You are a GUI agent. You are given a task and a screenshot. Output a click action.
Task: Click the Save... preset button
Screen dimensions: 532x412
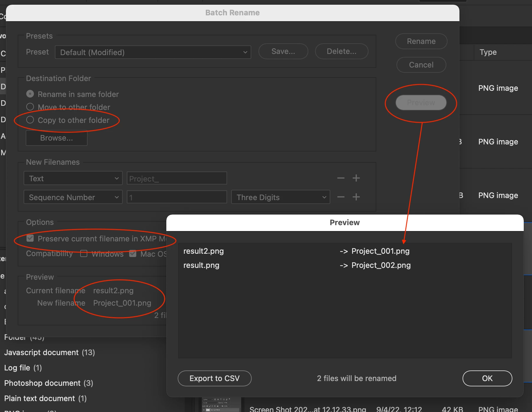[x=283, y=51]
